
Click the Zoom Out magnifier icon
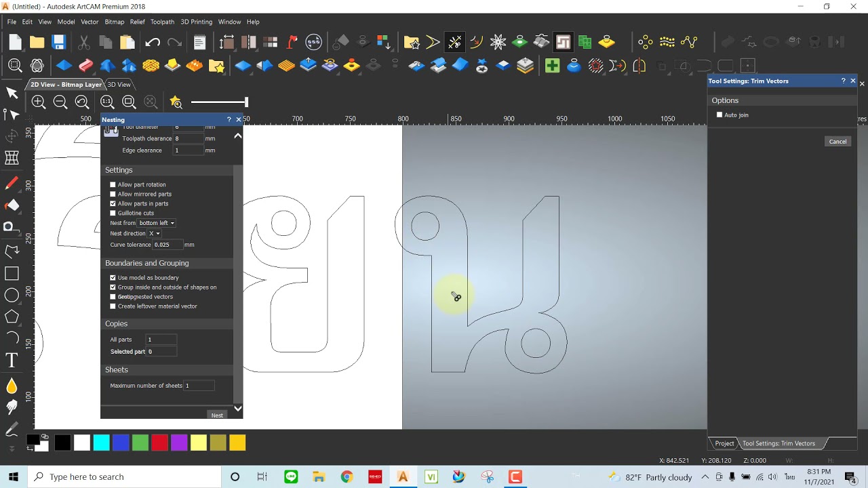click(60, 102)
